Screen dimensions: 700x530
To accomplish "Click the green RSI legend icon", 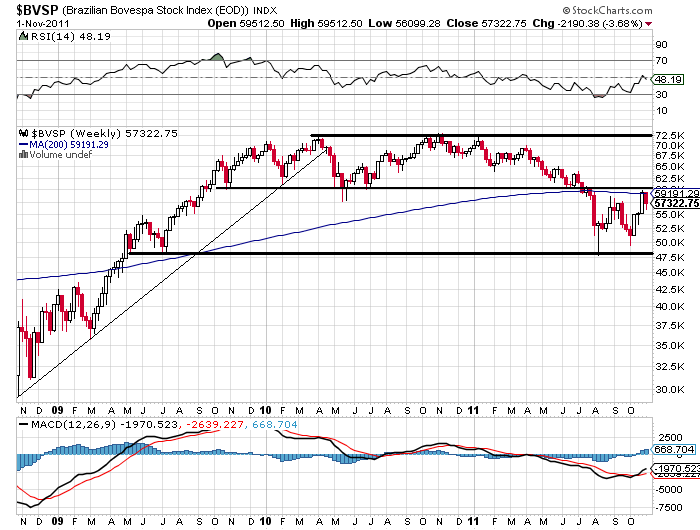I will pyautogui.click(x=24, y=36).
